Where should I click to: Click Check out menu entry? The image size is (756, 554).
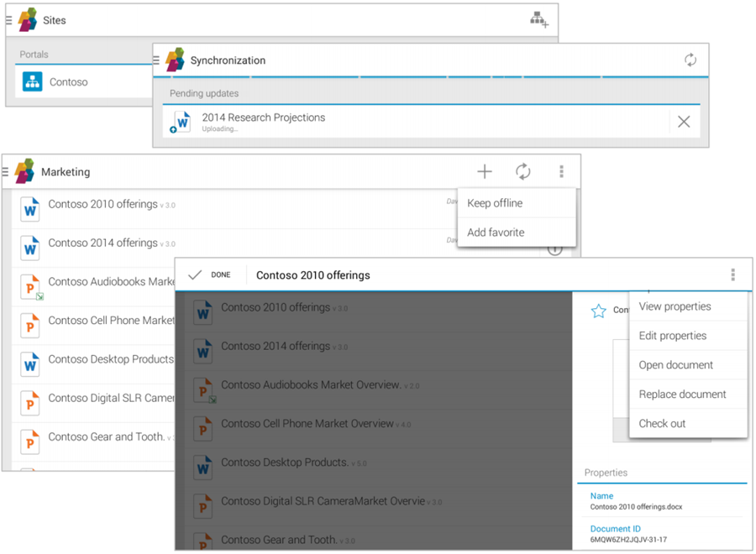(662, 424)
